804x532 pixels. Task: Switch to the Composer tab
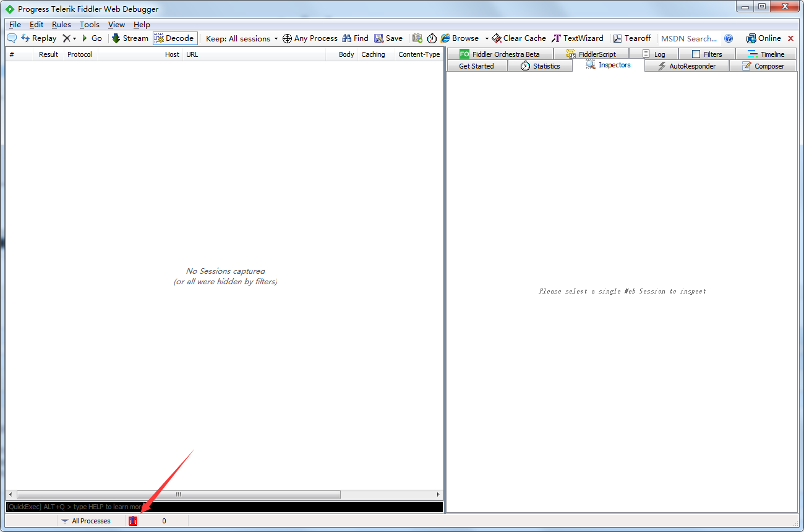763,66
